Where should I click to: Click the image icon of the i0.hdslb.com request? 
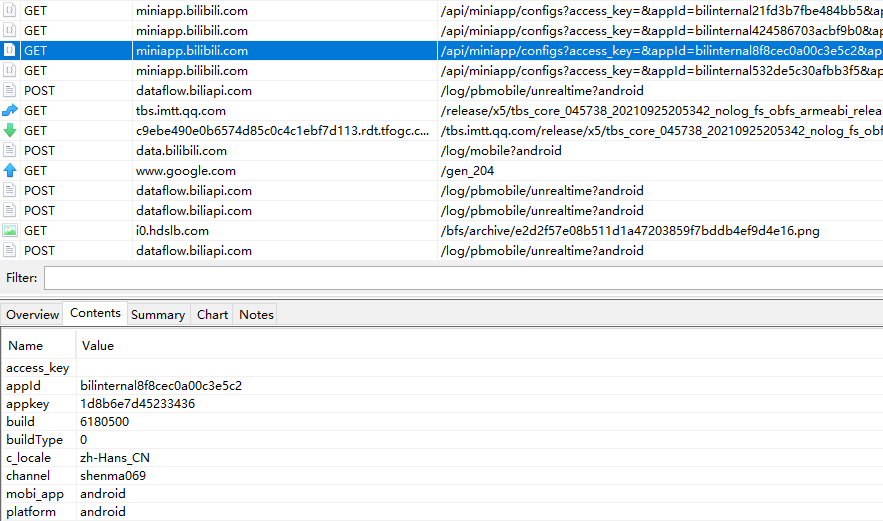[10, 230]
